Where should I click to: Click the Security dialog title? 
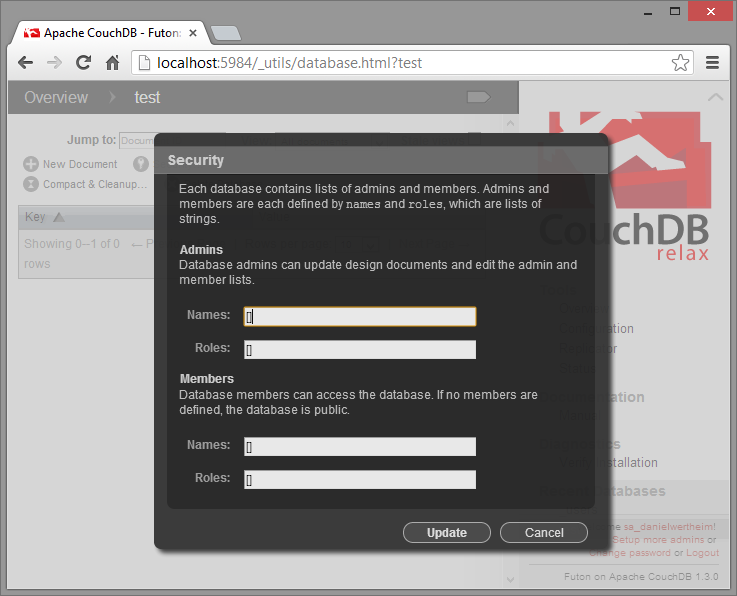pos(196,160)
